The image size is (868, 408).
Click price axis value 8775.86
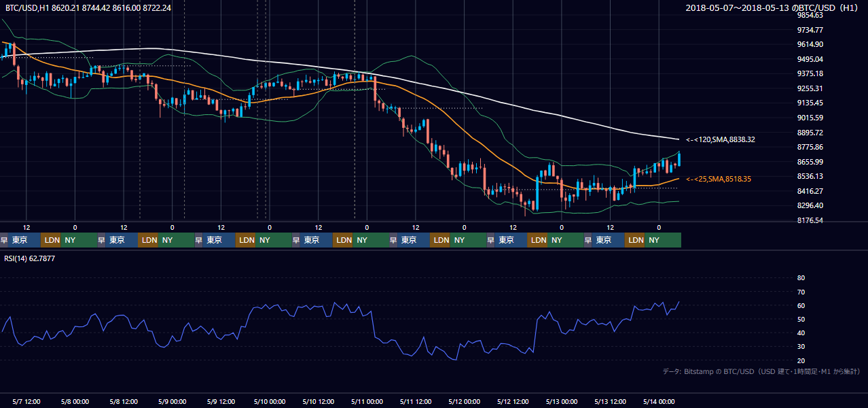[810, 147]
